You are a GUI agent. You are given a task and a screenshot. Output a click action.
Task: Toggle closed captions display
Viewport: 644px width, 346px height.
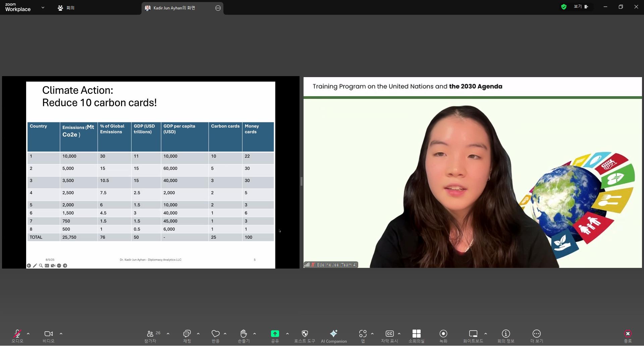coord(389,334)
